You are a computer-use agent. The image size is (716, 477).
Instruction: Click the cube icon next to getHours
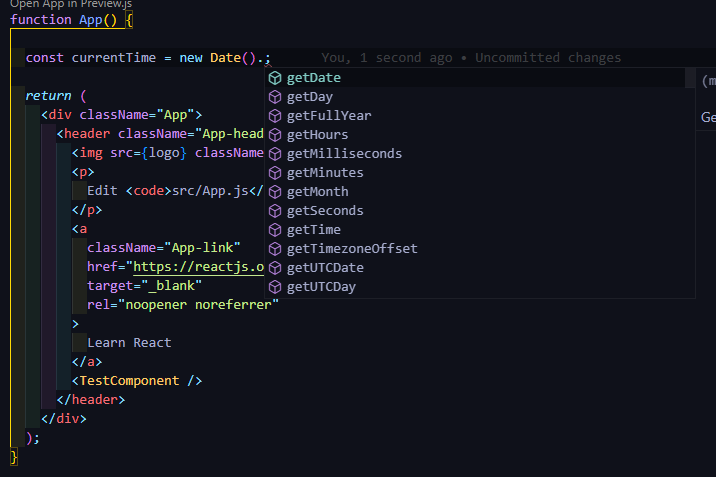[x=275, y=135]
